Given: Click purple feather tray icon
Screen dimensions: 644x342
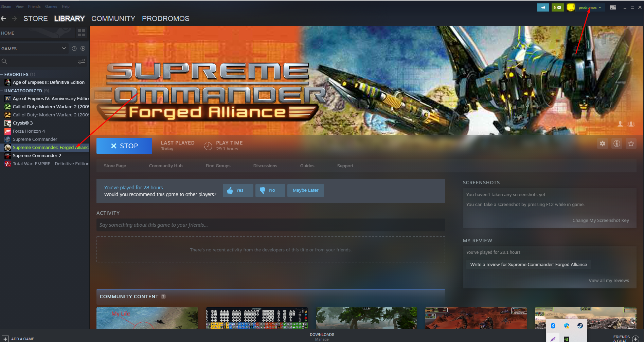Looking at the screenshot, I should [x=553, y=339].
